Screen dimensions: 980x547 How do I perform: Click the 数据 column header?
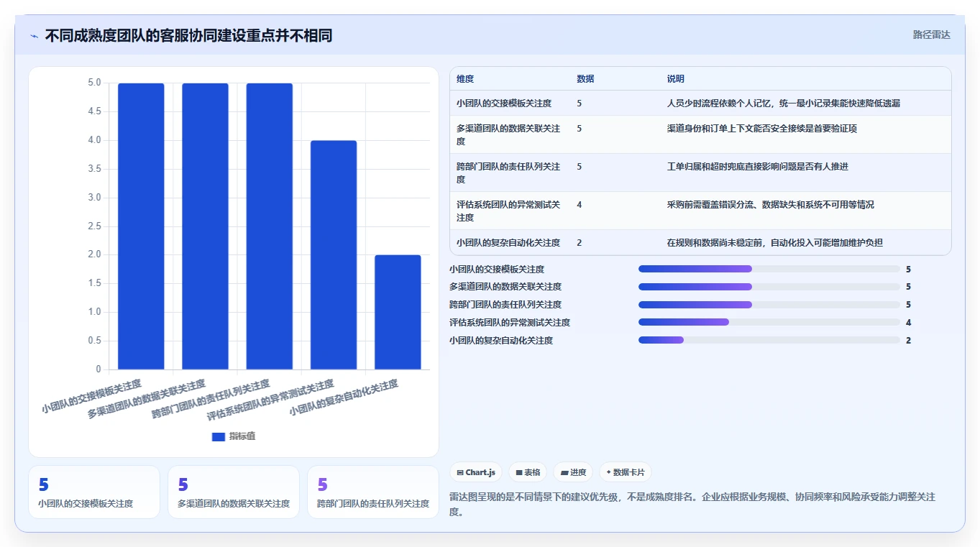pyautogui.click(x=585, y=79)
